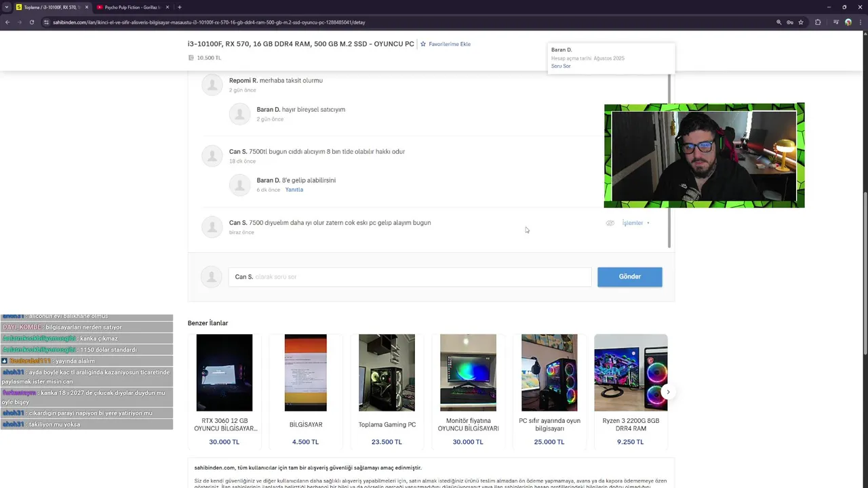The width and height of the screenshot is (868, 488).
Task: Click the Favorilerime Ekle star icon
Action: [x=423, y=44]
